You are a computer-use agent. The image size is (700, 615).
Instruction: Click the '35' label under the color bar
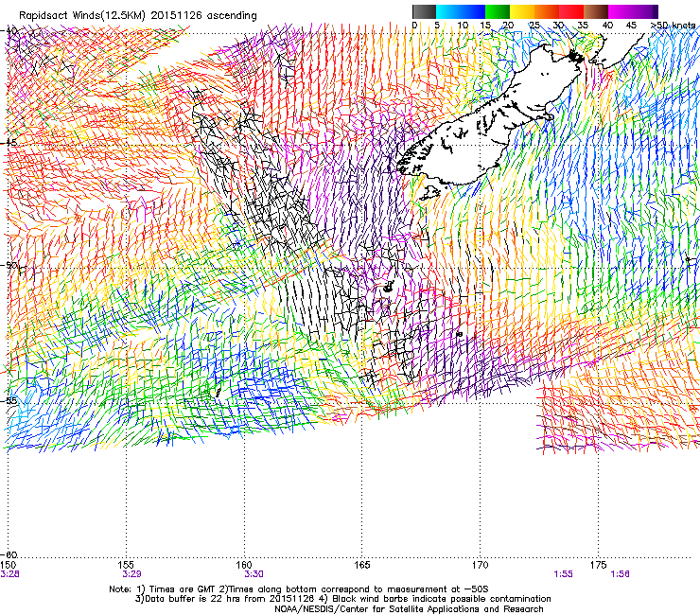[x=583, y=26]
